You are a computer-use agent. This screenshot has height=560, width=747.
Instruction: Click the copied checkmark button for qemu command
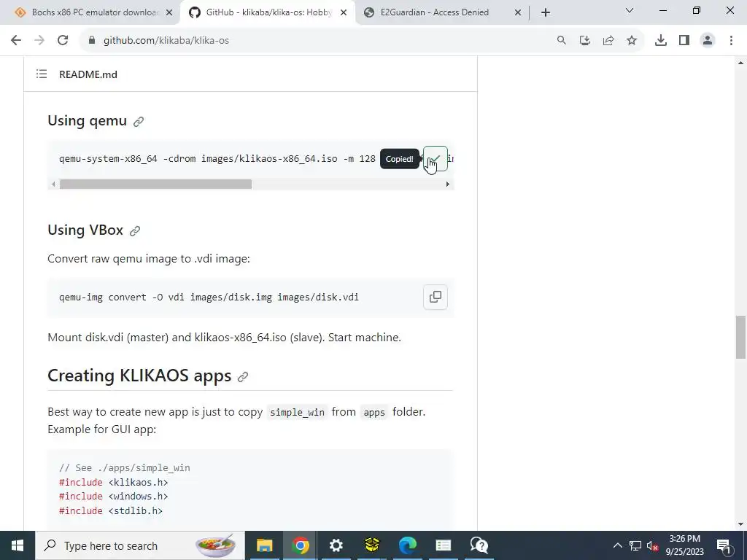[x=435, y=158]
